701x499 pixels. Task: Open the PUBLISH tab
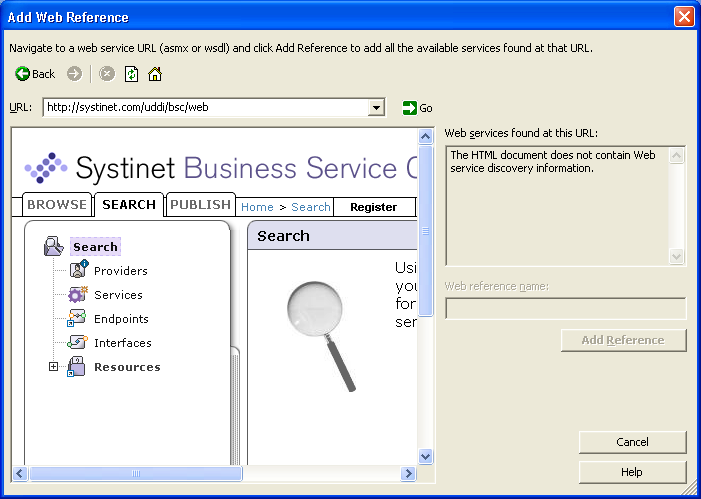[200, 205]
